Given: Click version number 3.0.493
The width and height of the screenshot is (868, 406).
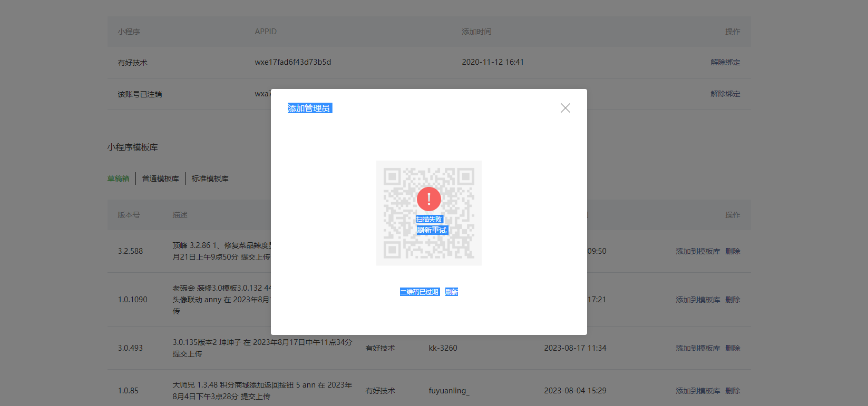Looking at the screenshot, I should pos(130,348).
